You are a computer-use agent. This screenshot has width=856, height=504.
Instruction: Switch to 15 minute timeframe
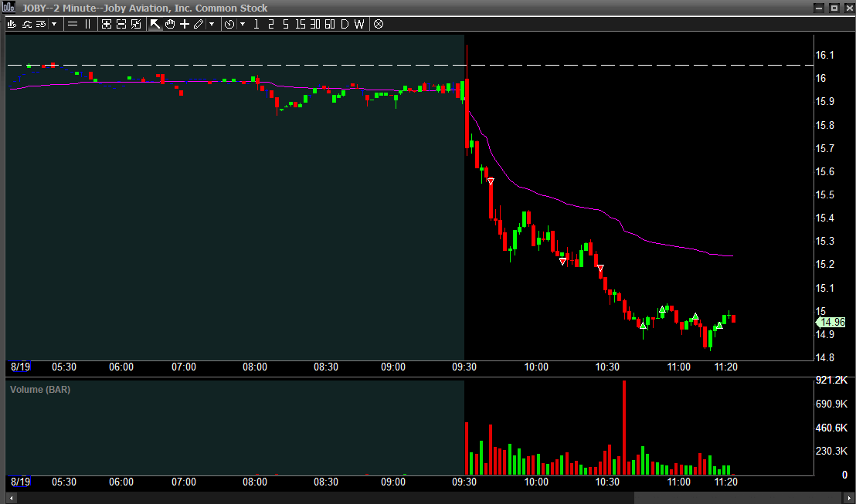(301, 24)
